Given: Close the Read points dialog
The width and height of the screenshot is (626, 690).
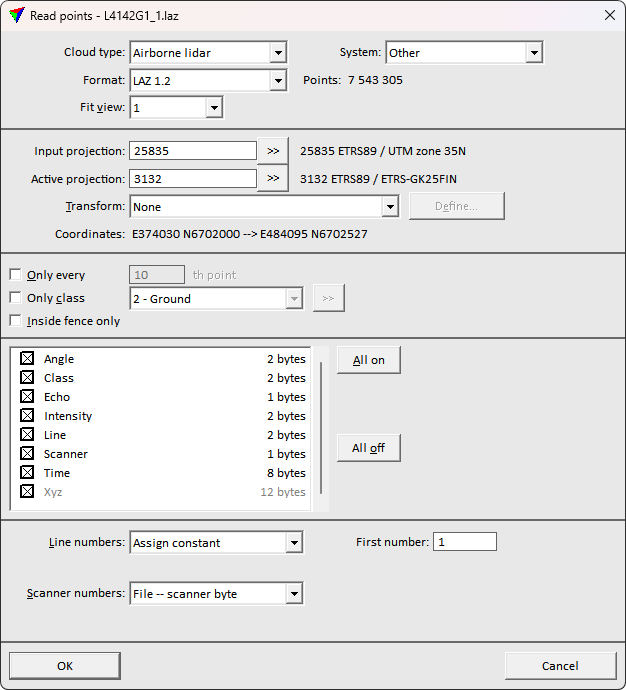Looking at the screenshot, I should click(610, 15).
